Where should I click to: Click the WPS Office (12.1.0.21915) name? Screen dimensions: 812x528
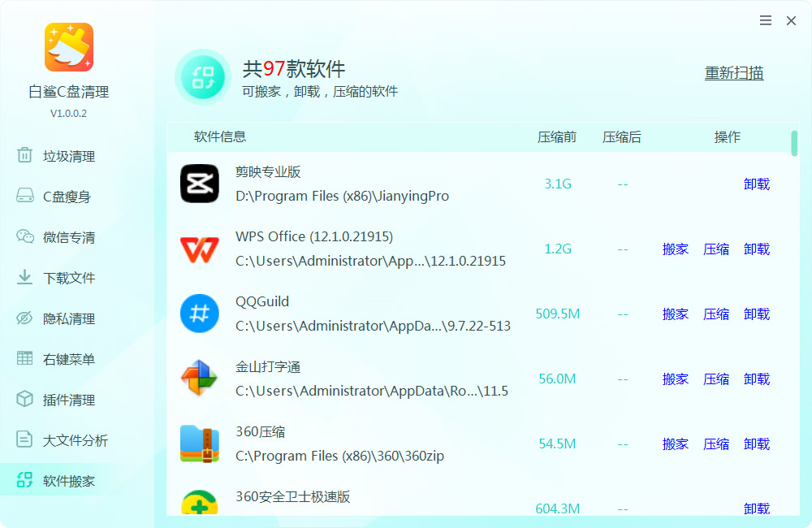point(314,237)
